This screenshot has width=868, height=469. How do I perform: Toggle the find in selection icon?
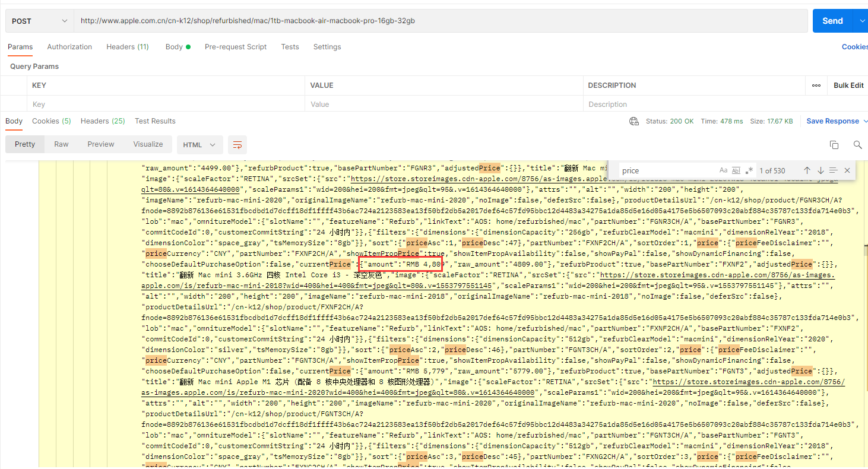(x=834, y=170)
